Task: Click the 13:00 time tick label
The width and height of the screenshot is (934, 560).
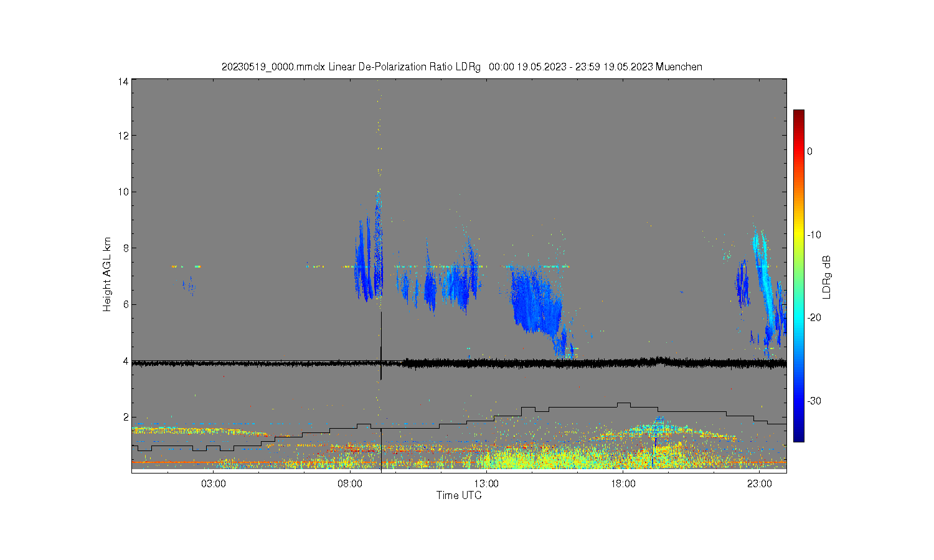Action: (x=486, y=483)
